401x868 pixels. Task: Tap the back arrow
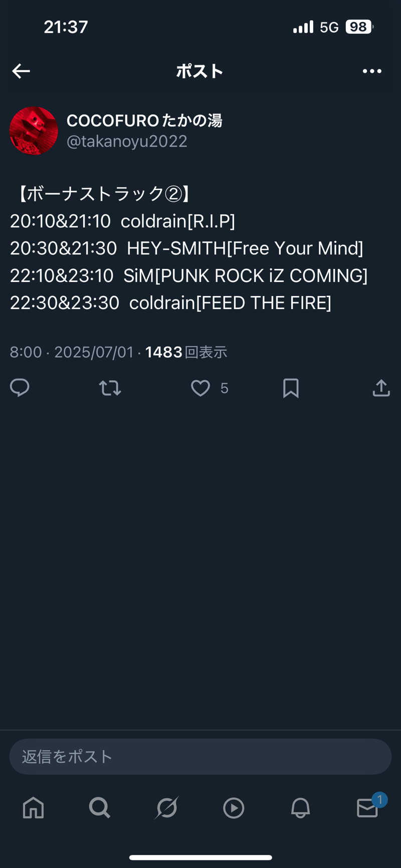(21, 71)
